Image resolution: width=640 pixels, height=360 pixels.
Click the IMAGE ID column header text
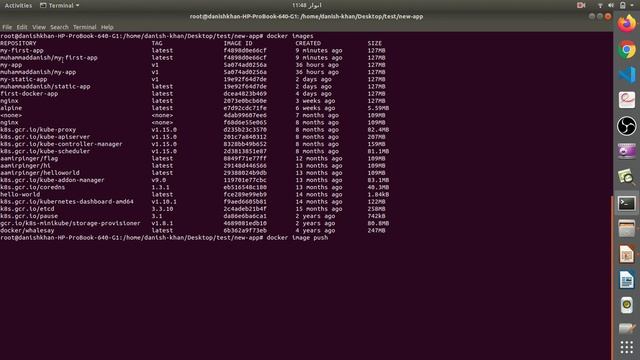[x=238, y=43]
